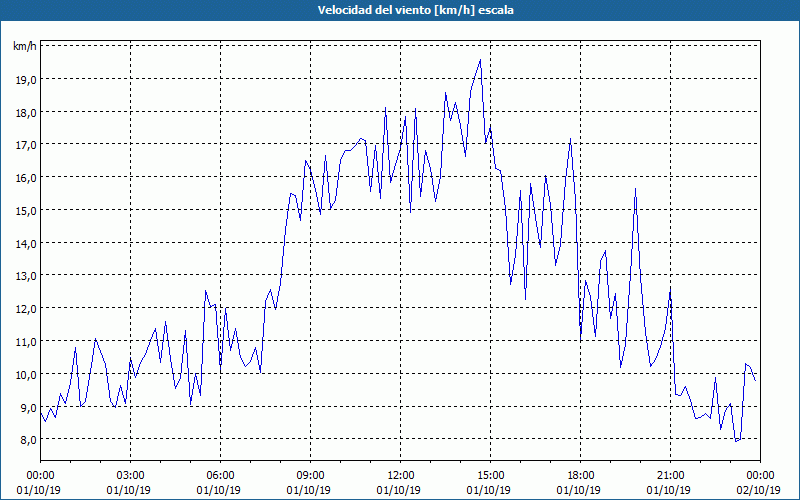Click the '16,0' y-axis value
The image size is (800, 500).
[x=27, y=178]
